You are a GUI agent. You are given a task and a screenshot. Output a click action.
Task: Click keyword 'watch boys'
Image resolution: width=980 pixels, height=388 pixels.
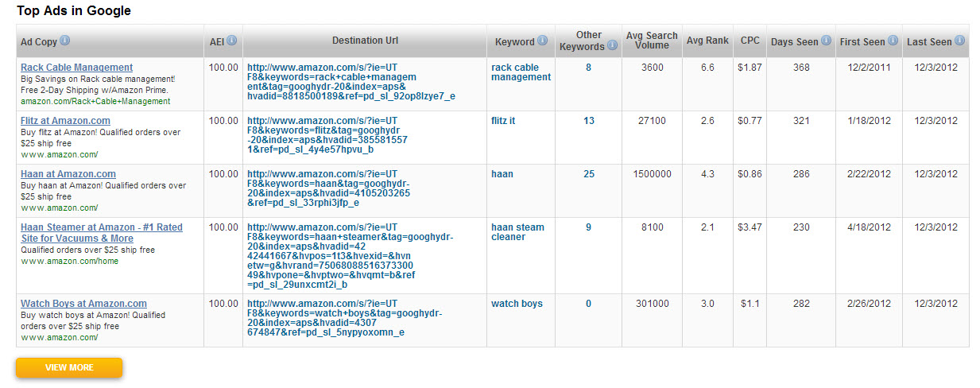(517, 304)
